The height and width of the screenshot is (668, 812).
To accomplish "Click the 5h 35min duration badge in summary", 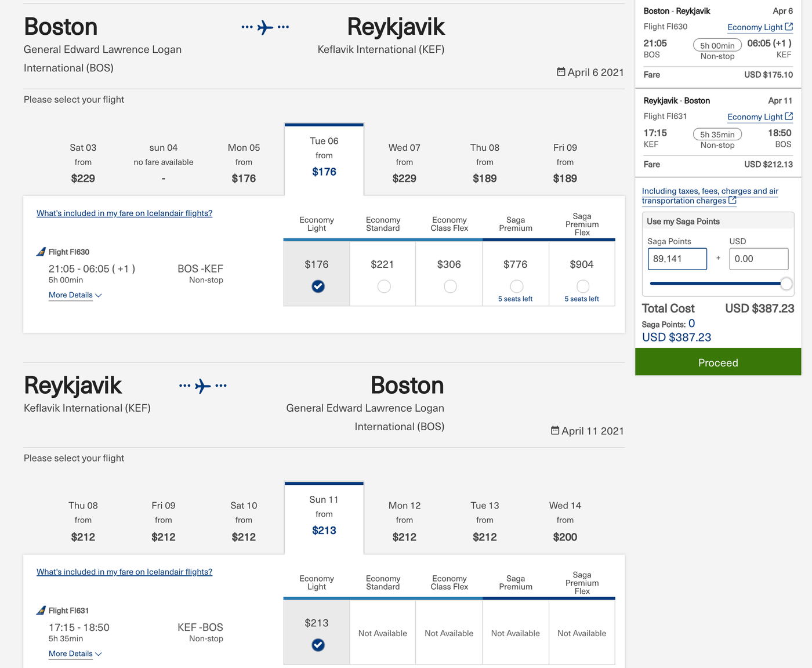I will coord(717,135).
